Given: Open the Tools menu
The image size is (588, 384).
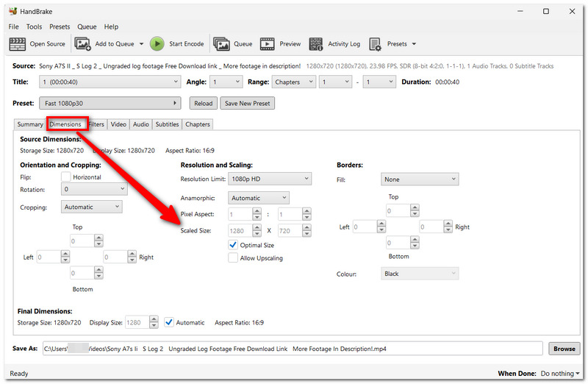Looking at the screenshot, I should tap(34, 26).
